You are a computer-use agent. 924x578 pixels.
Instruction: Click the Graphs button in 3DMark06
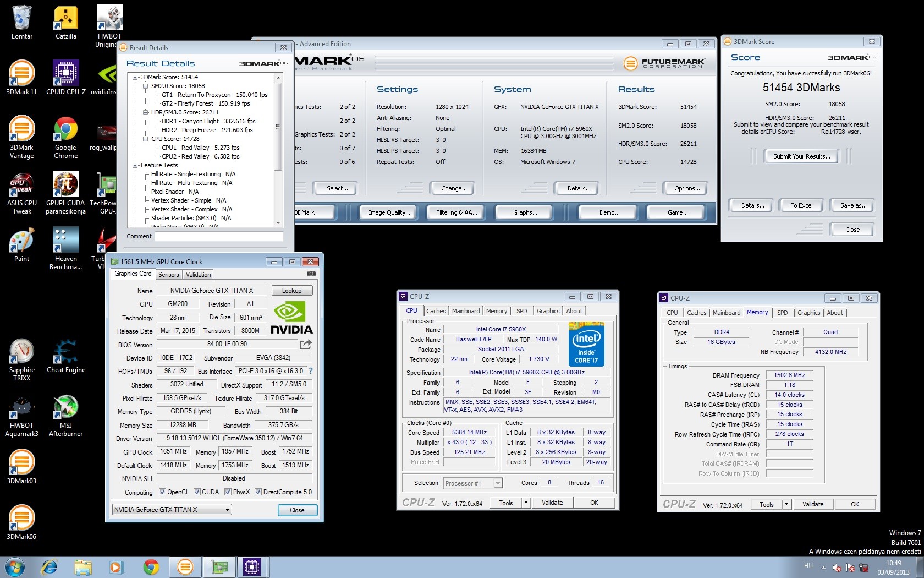coord(525,212)
